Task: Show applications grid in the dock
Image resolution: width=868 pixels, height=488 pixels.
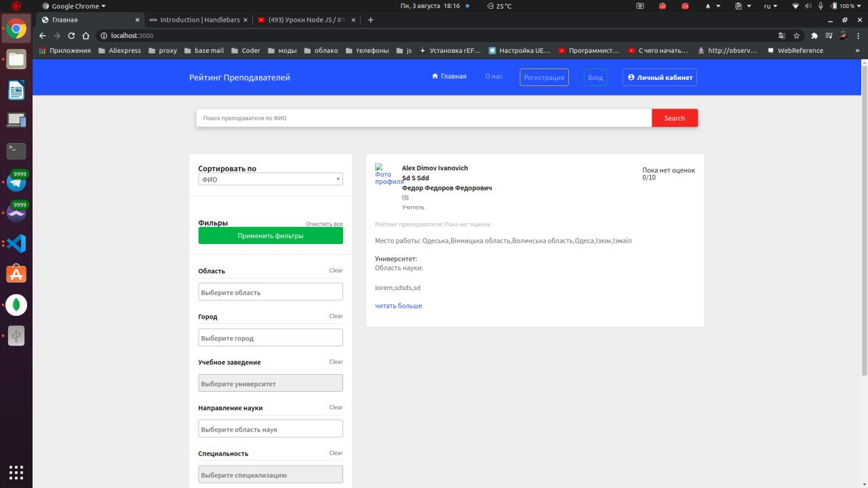Action: 16,472
